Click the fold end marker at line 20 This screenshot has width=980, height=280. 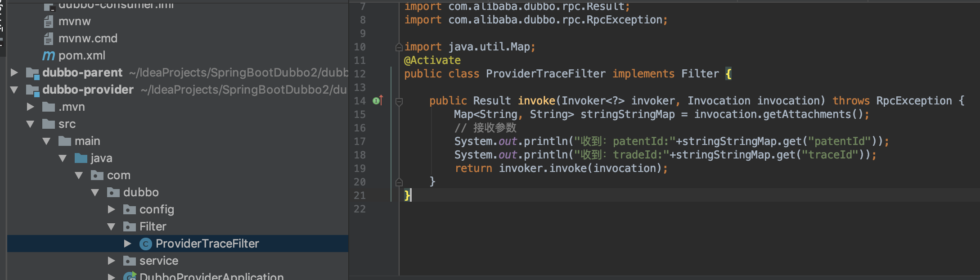(x=399, y=182)
